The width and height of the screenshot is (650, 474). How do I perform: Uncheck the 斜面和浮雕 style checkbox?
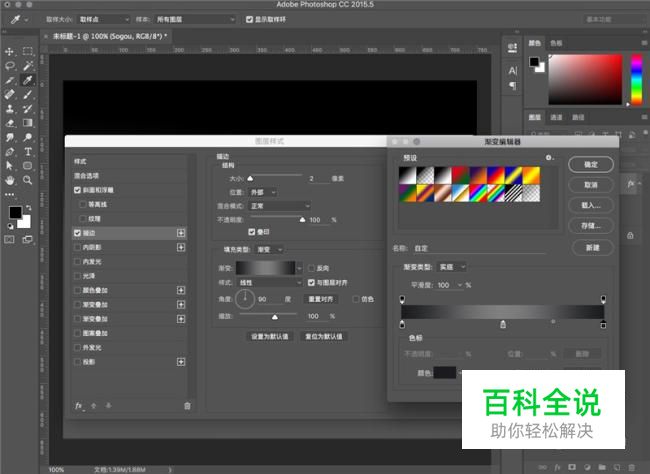coord(78,190)
